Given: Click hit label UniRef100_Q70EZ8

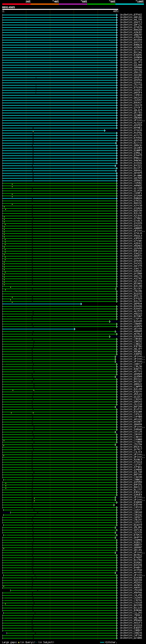Looking at the screenshot, I should [x=131, y=27].
